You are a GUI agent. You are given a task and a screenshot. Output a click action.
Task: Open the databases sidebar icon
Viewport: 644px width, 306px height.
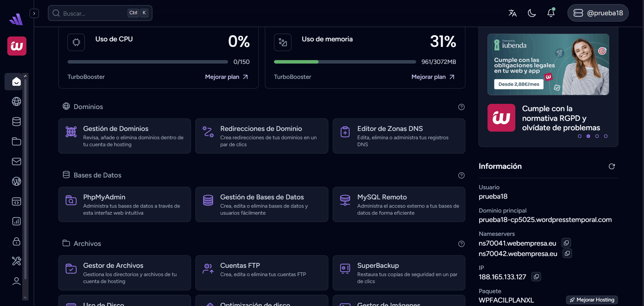[x=16, y=122]
